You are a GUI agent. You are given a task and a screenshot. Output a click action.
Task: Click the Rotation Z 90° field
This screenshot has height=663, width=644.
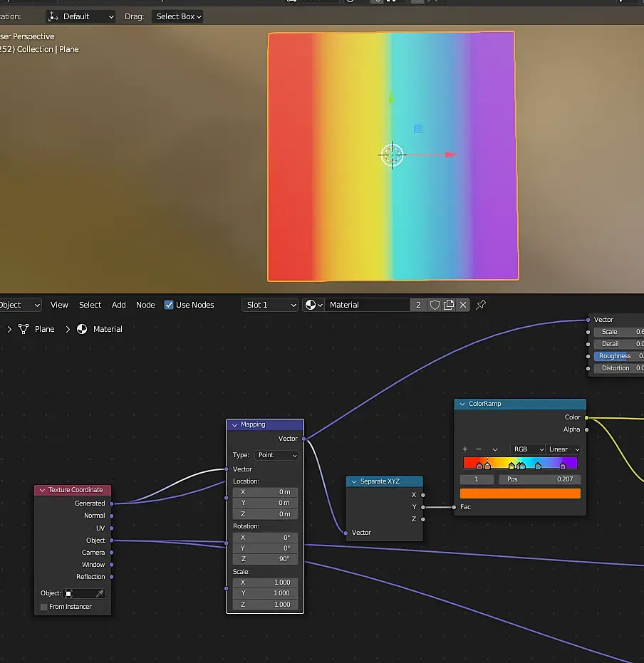265,559
